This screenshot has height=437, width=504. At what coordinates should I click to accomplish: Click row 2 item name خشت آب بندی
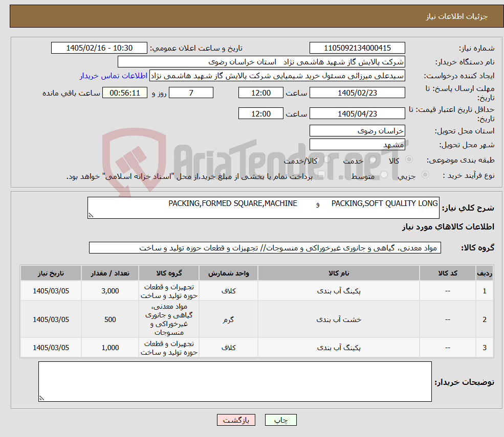pos(338,319)
